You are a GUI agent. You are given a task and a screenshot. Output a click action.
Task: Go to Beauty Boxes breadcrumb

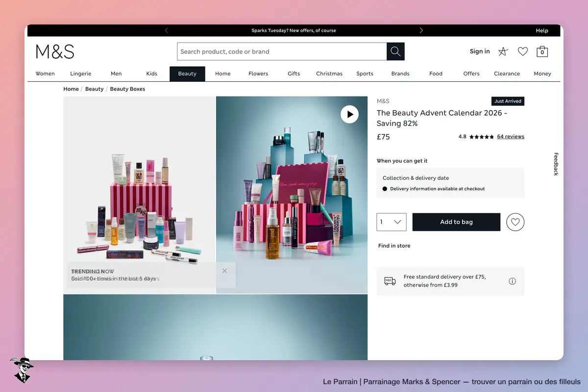[x=127, y=89]
